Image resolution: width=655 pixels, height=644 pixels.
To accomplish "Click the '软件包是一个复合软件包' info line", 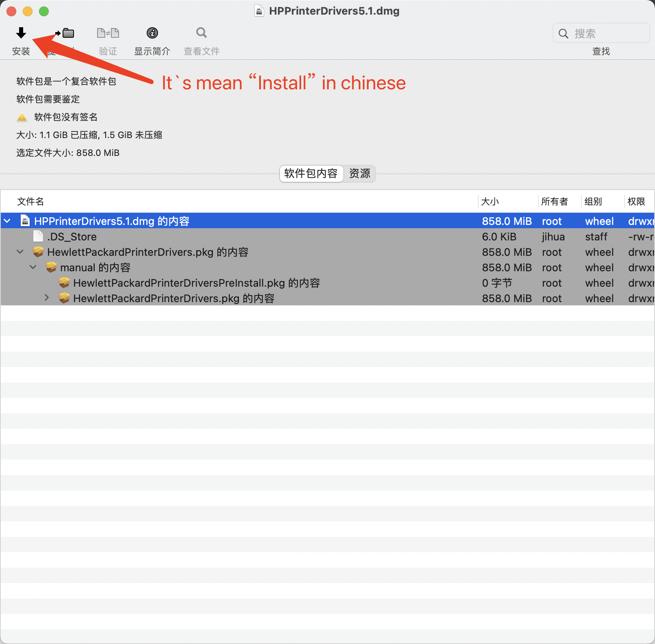I will coord(66,82).
